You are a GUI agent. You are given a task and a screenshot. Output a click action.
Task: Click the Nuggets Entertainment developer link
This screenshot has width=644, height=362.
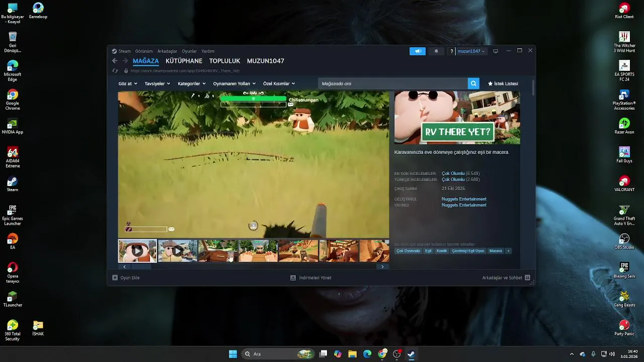(464, 199)
